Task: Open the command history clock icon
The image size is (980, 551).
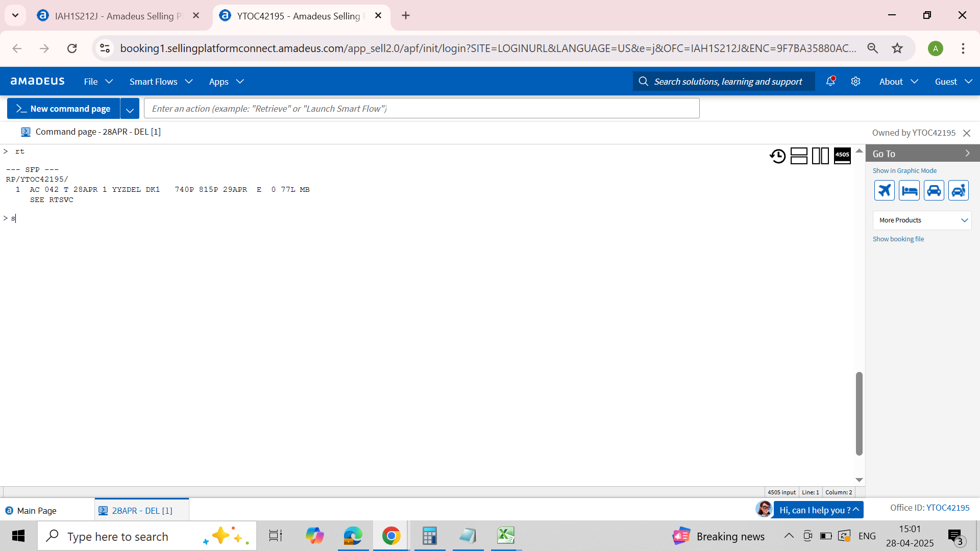Action: click(777, 156)
